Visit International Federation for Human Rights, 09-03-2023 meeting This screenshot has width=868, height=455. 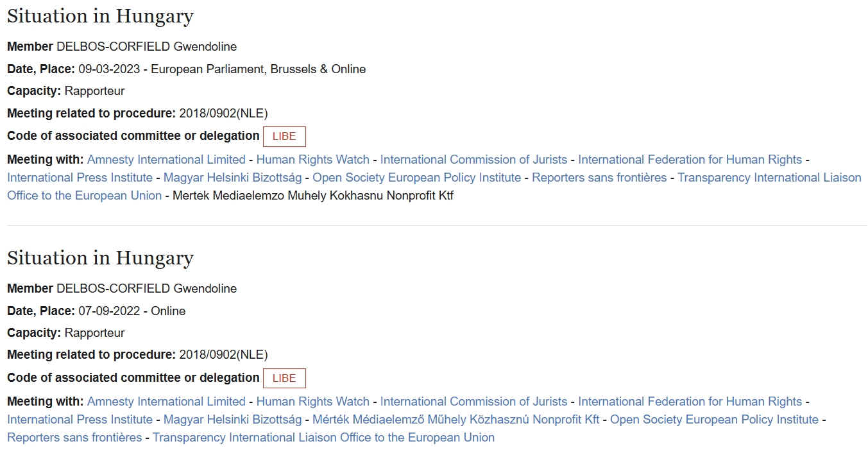(x=690, y=160)
